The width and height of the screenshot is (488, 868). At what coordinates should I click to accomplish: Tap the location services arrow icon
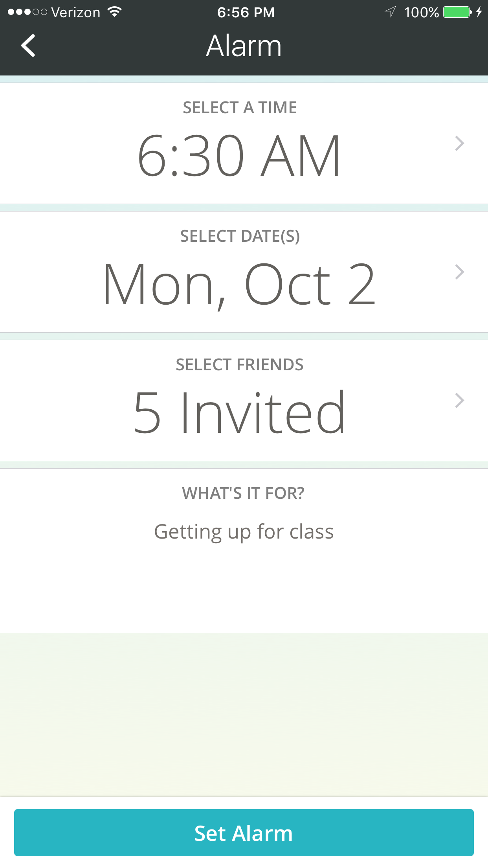point(390,12)
